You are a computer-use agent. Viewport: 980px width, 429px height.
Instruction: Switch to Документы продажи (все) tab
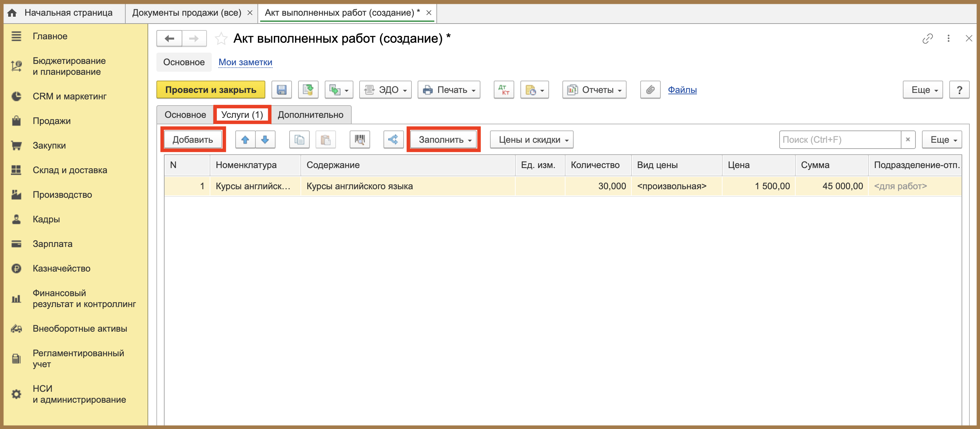(186, 13)
